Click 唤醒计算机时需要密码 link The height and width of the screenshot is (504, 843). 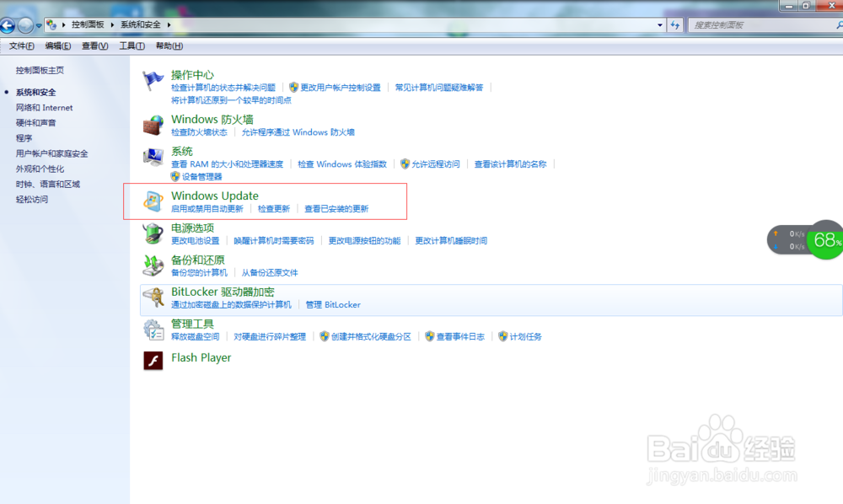(x=274, y=240)
